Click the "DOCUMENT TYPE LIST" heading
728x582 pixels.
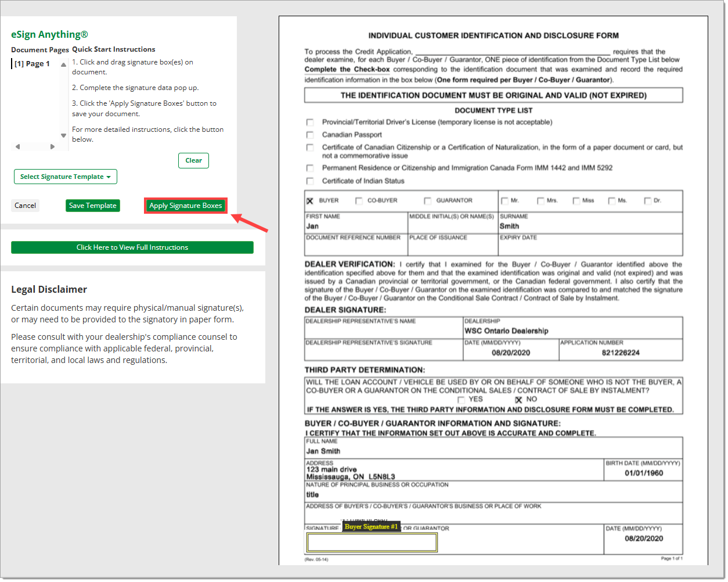(493, 110)
